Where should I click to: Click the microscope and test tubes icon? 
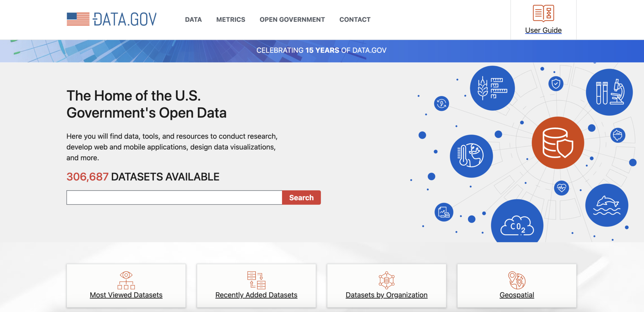tap(609, 91)
